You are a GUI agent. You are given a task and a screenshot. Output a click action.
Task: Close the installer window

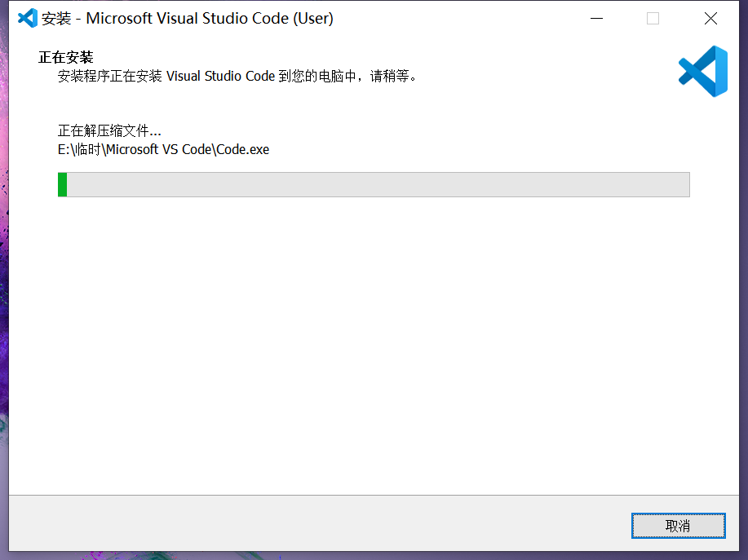point(710,18)
